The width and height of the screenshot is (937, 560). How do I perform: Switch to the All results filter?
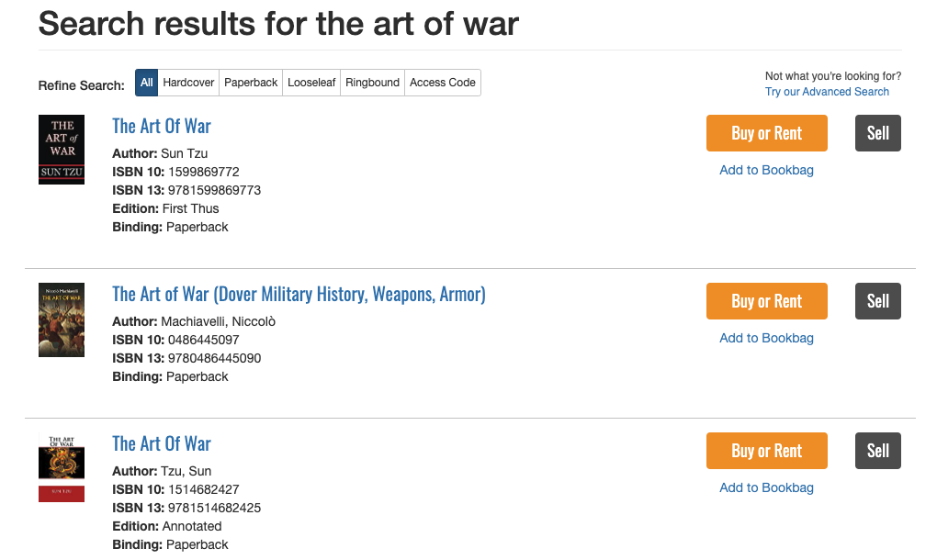pyautogui.click(x=146, y=83)
